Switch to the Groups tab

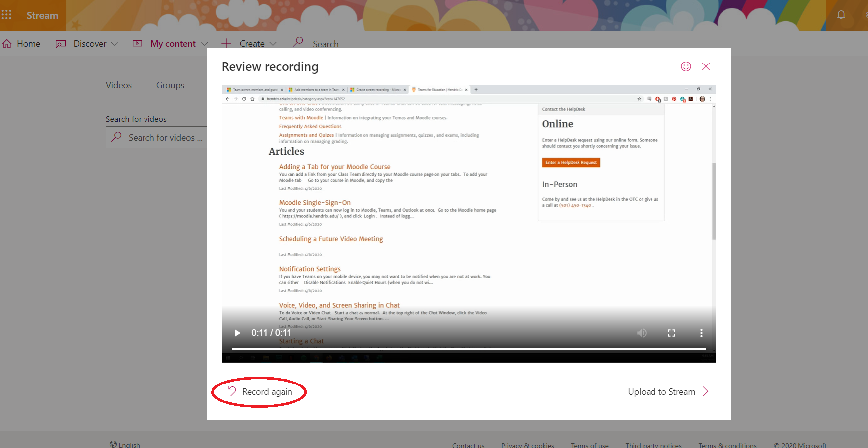tap(170, 85)
